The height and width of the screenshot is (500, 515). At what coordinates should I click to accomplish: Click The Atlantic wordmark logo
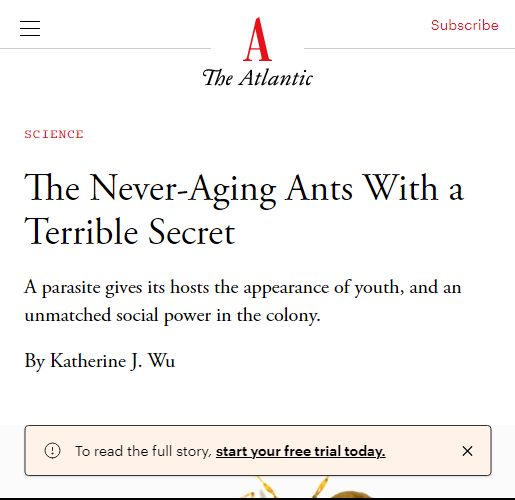tap(257, 78)
